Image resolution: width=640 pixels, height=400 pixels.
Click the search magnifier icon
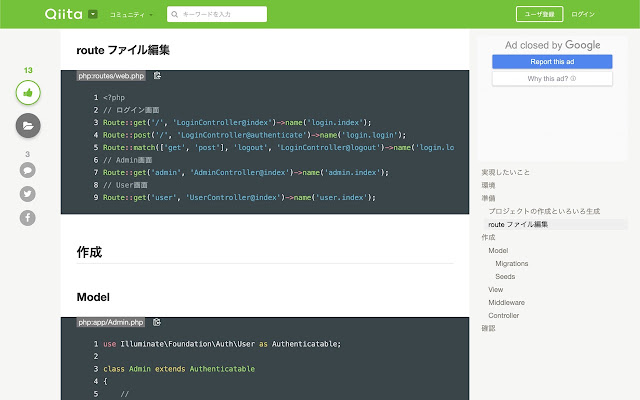(175, 14)
